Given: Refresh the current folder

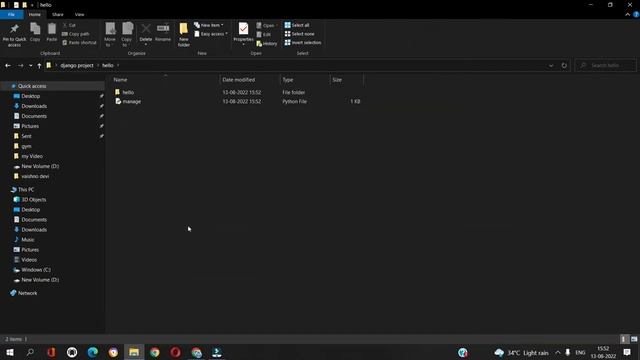Looking at the screenshot, I should [x=564, y=65].
